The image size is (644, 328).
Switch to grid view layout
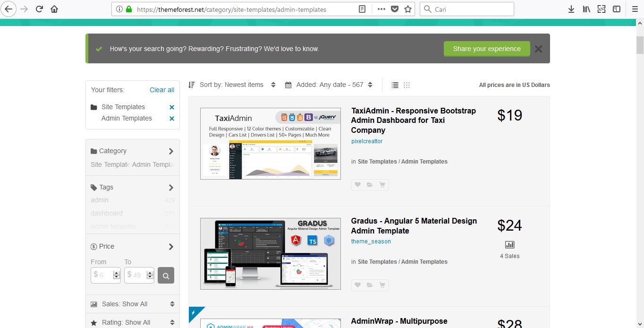(x=407, y=85)
